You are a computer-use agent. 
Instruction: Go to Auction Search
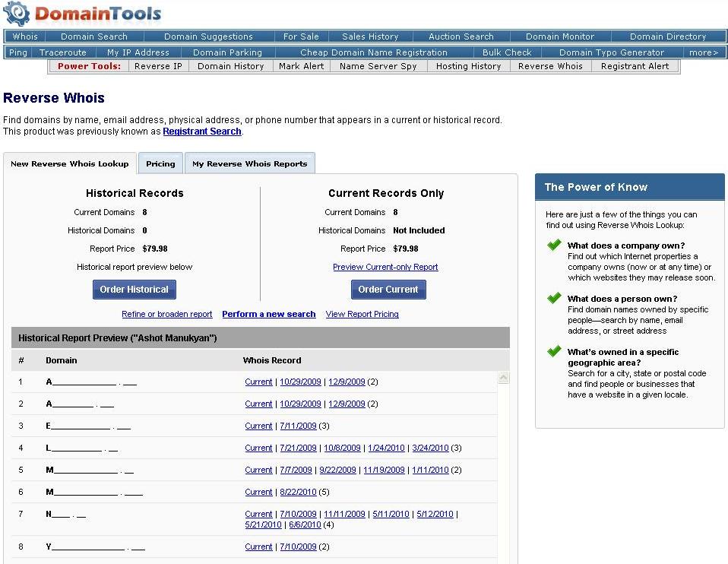(461, 36)
